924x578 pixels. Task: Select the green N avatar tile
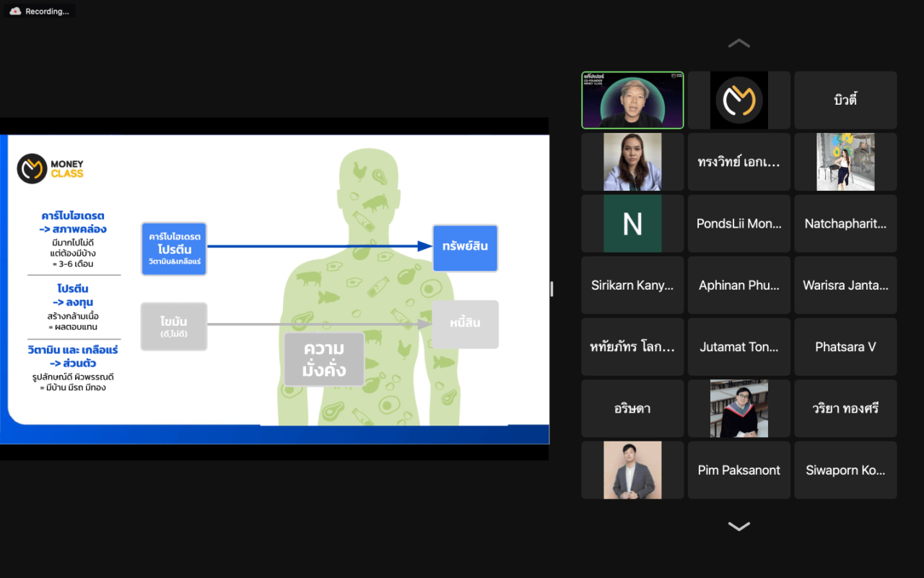click(x=632, y=224)
